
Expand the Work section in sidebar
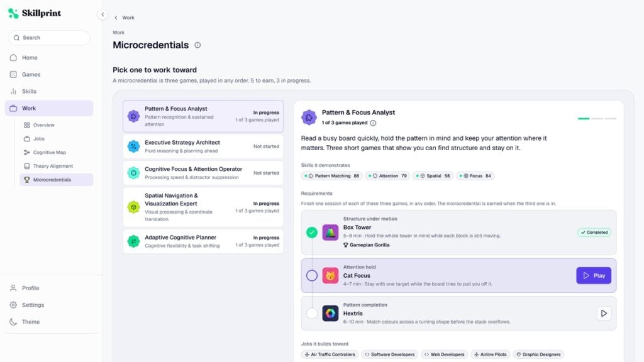pos(49,108)
